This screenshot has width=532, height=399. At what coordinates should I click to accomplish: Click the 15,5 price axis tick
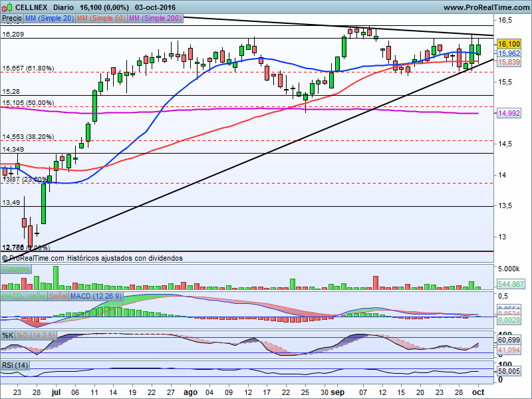pyautogui.click(x=505, y=82)
